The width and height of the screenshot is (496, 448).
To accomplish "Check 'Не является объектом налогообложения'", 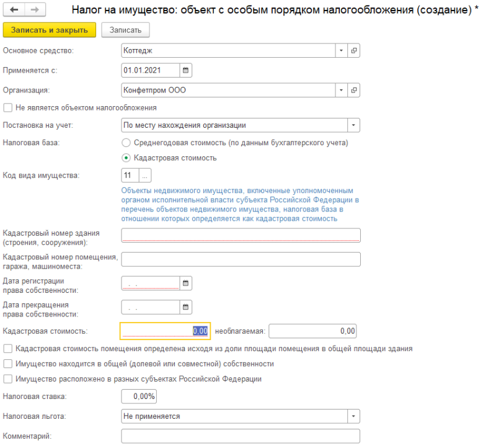I will tap(8, 107).
